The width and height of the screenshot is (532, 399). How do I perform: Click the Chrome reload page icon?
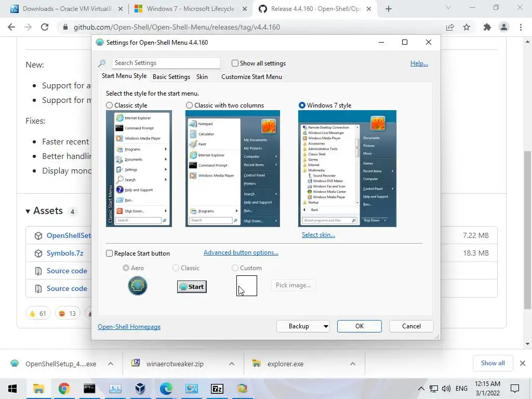pos(45,27)
